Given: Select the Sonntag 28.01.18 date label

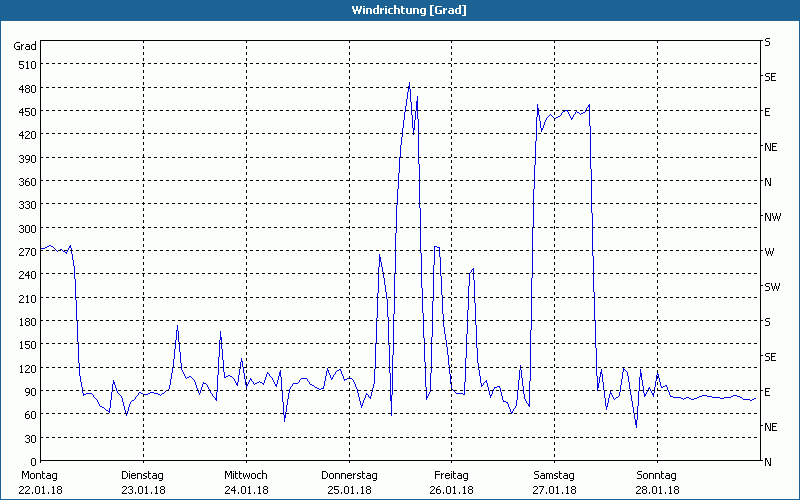Looking at the screenshot, I should click(657, 482).
